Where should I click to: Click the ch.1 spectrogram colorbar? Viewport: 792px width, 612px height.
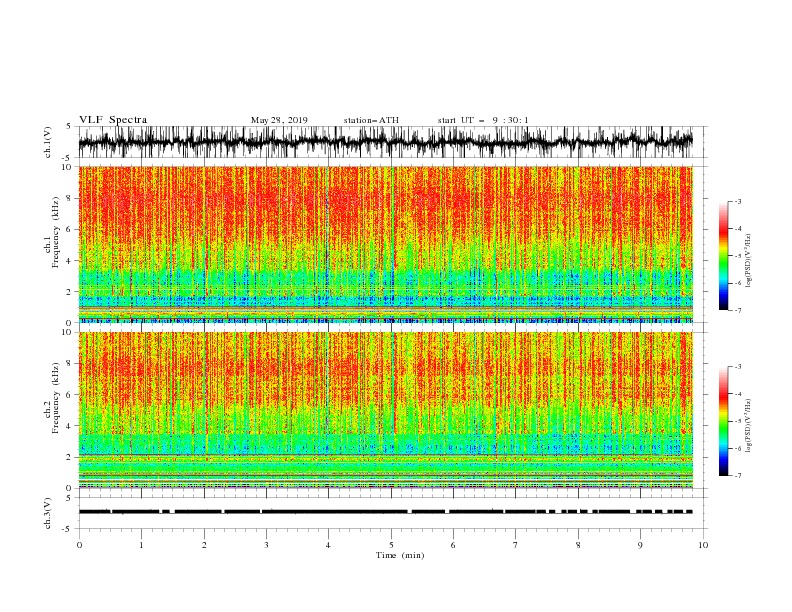pyautogui.click(x=723, y=255)
